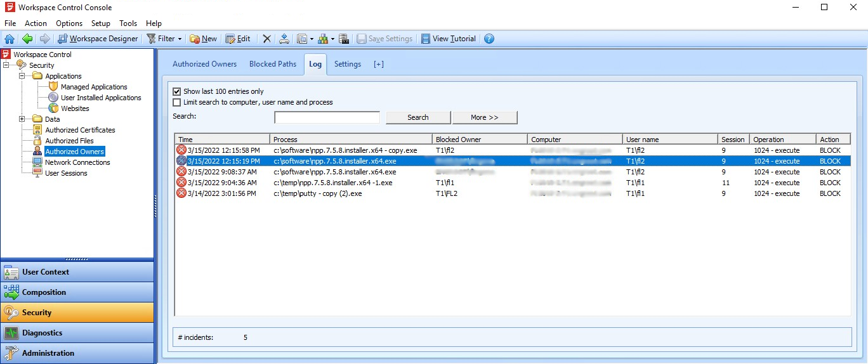Screen dimensions: 868x364
Task: Click the Security section icon
Action: point(11,313)
